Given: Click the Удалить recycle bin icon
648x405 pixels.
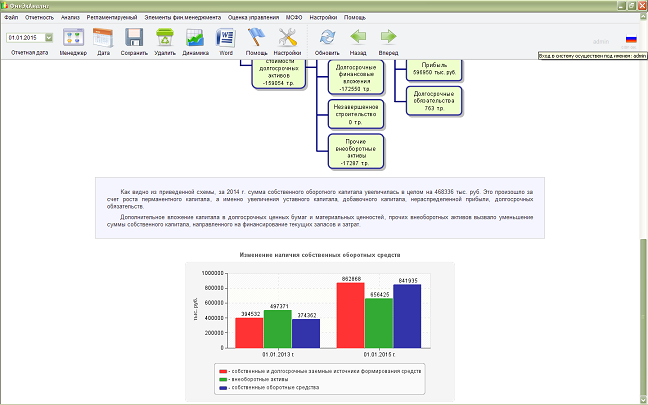Looking at the screenshot, I should pos(164,38).
